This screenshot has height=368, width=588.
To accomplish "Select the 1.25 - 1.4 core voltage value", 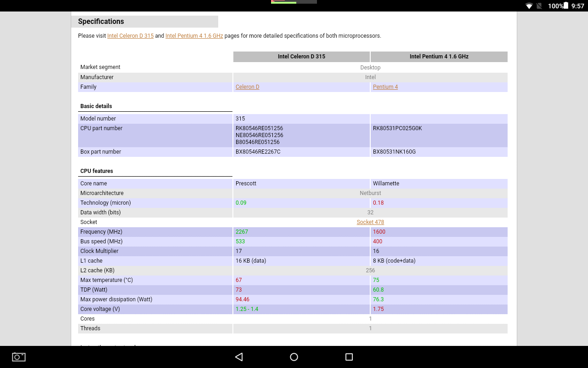I will click(247, 309).
